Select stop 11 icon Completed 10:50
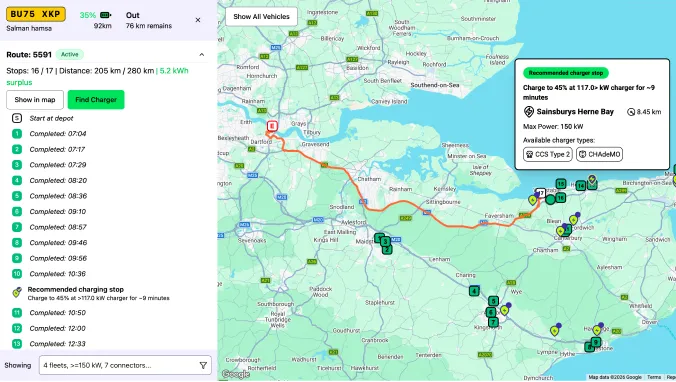The width and height of the screenshot is (676, 382). point(17,313)
